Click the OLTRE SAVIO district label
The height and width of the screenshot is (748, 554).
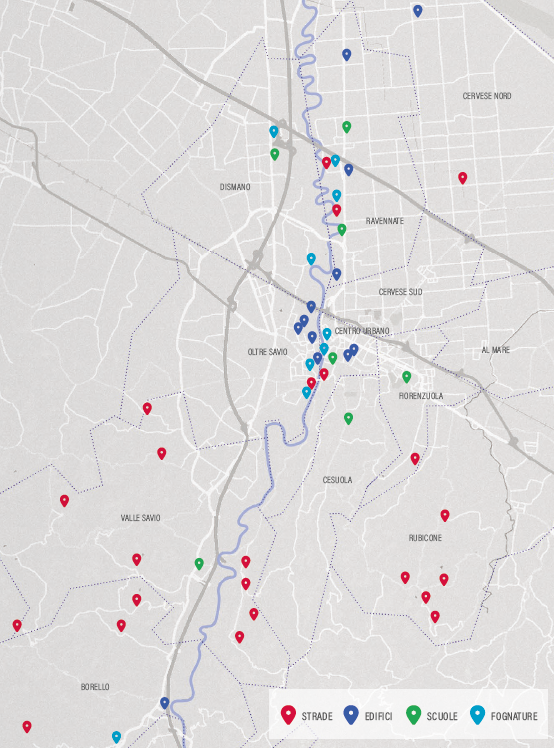click(x=267, y=352)
